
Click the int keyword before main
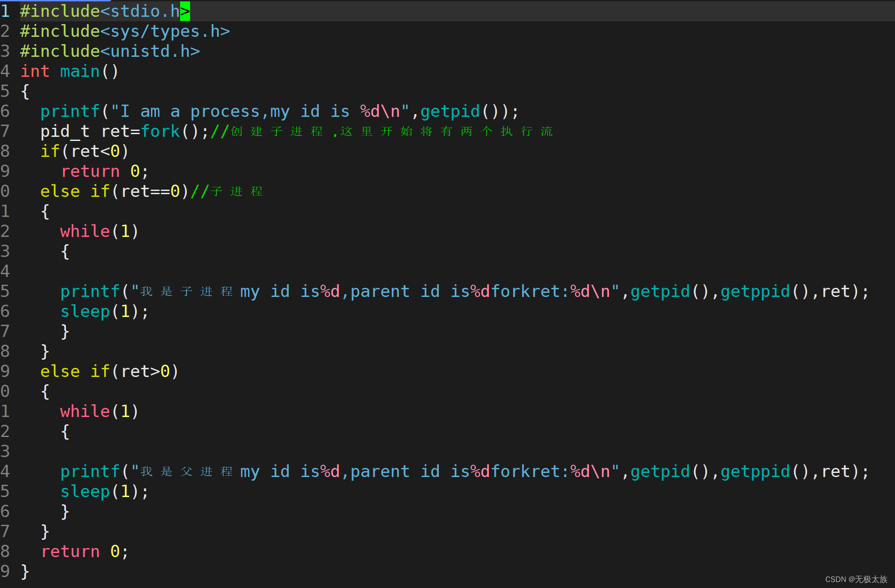click(35, 71)
